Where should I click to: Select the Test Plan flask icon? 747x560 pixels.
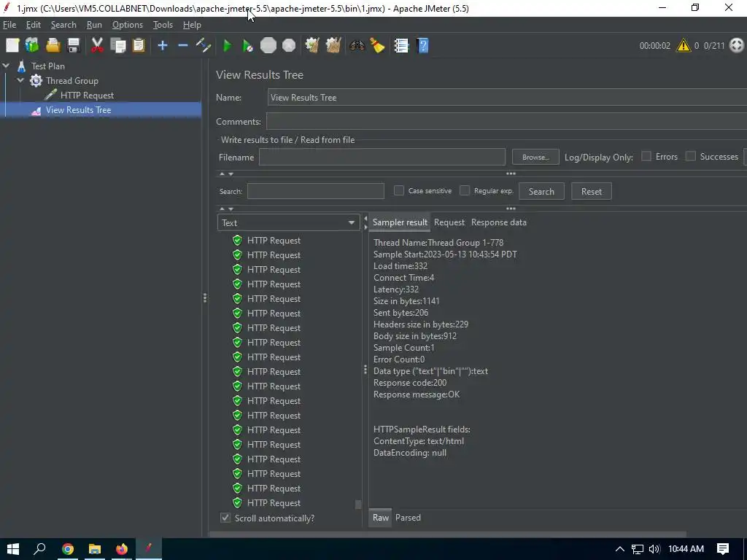[x=21, y=66]
